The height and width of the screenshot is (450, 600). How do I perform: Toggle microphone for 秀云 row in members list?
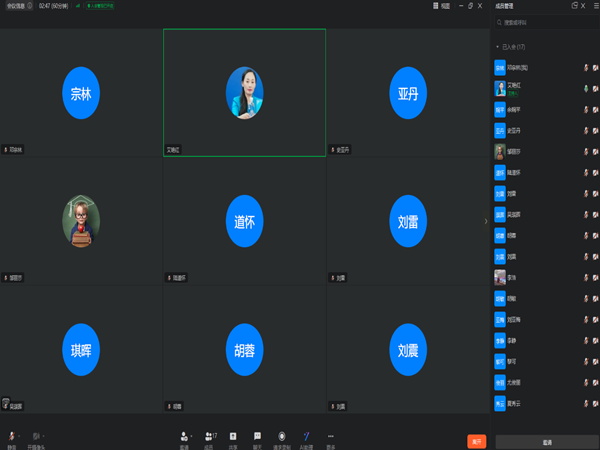586,403
